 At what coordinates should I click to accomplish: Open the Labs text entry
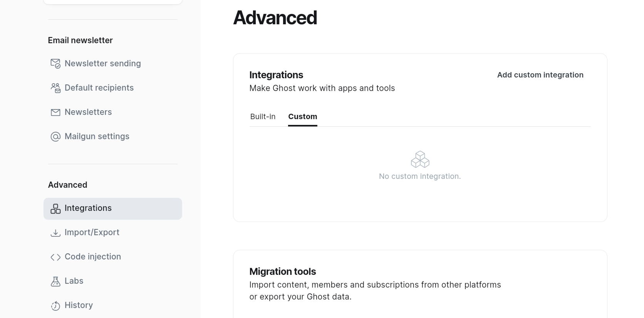(x=74, y=281)
